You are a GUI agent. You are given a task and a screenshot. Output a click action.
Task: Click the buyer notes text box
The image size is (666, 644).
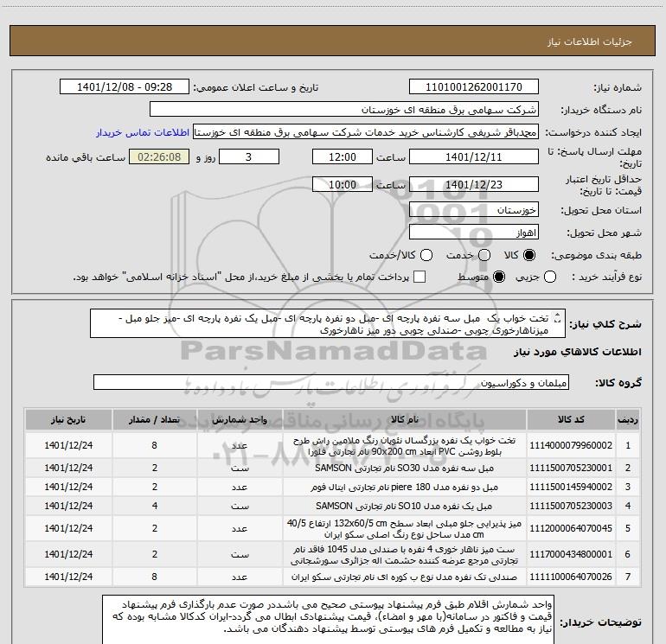tap(329, 620)
